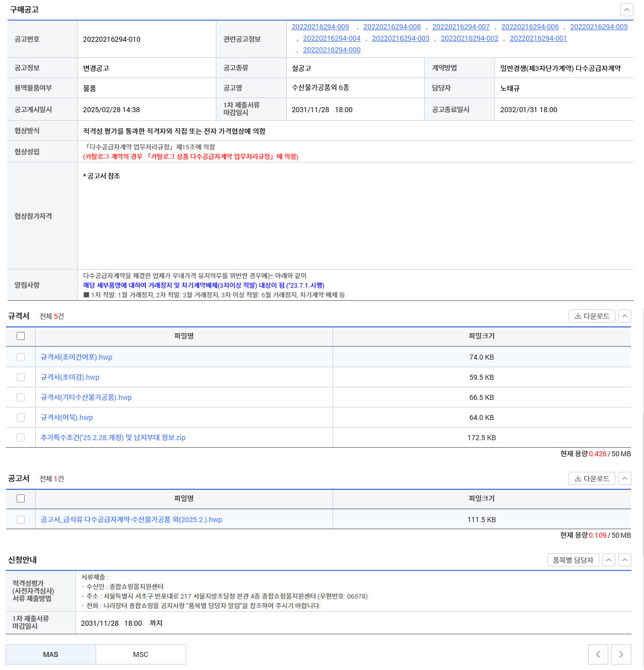The image size is (644, 670).
Task: Click the 규격서 다운로드 button
Action: (592, 316)
